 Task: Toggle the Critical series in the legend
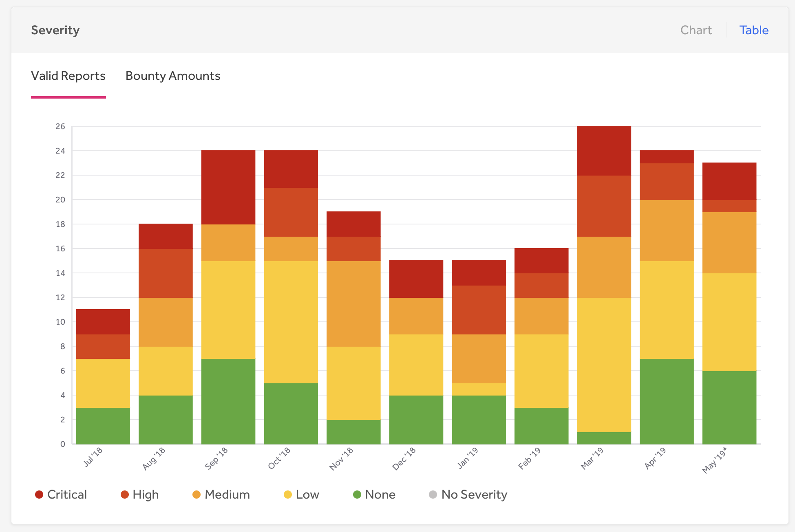(x=61, y=495)
